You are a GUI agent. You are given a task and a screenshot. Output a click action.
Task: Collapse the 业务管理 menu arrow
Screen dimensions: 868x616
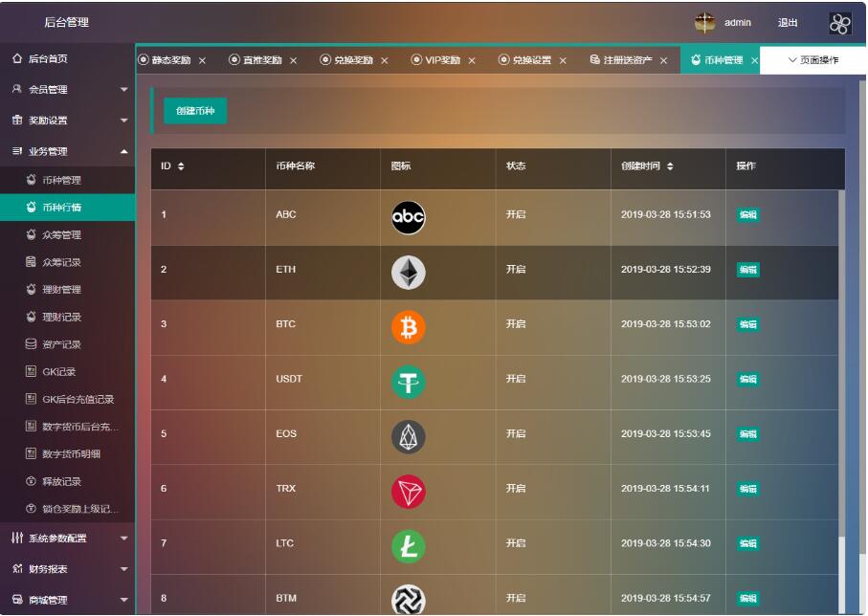(x=124, y=151)
